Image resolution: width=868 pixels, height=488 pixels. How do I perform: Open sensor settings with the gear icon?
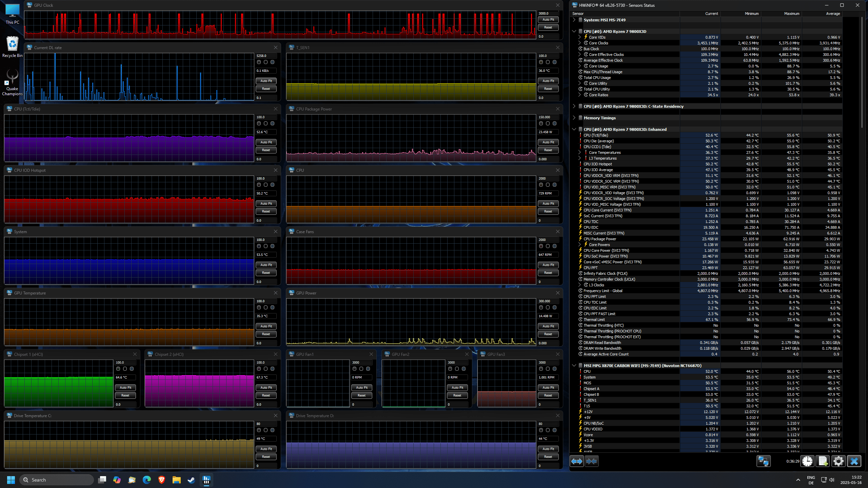pyautogui.click(x=839, y=461)
